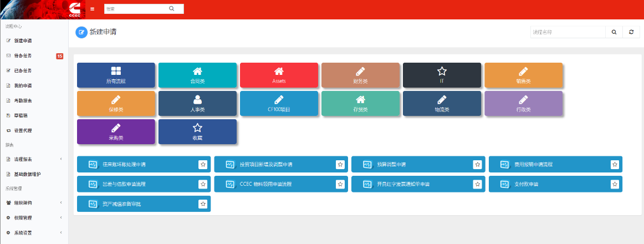Open 考勤报表 from the sidebar
This screenshot has width=644, height=244.
click(x=23, y=100)
